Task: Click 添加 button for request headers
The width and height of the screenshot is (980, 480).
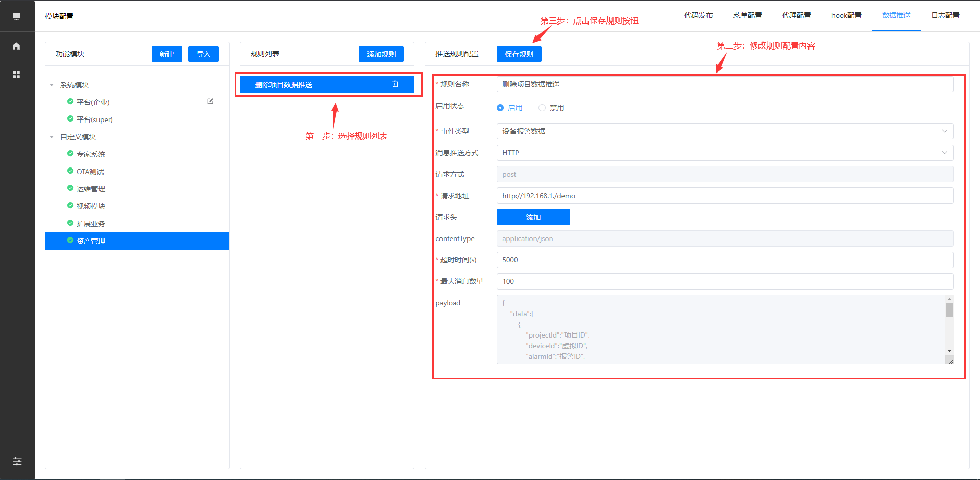Action: click(x=533, y=217)
